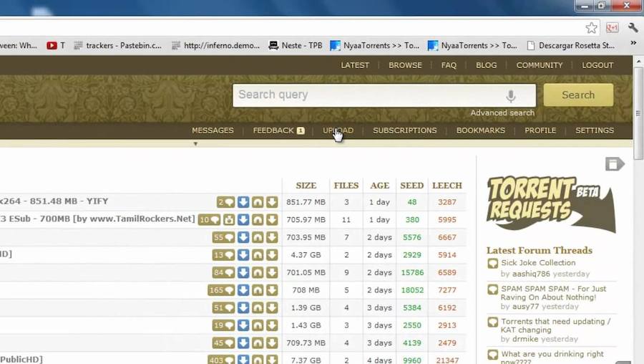Viewport: 644px width, 364px height.
Task: Click the page vertical scrollbar thumb
Action: [638, 113]
